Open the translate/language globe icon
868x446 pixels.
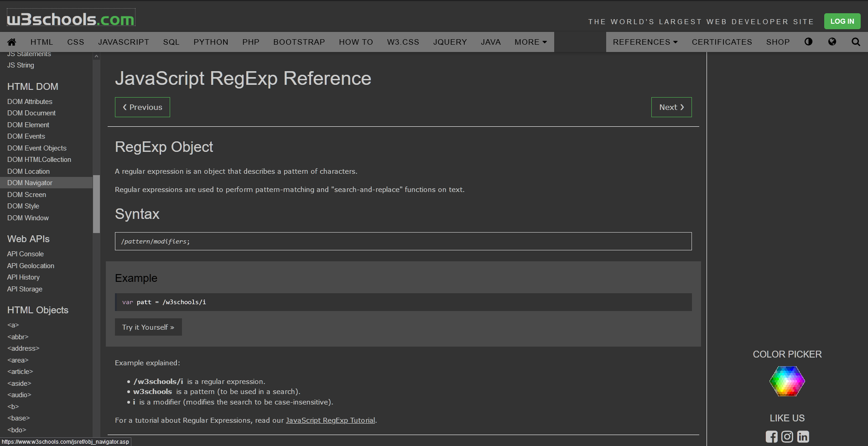point(832,41)
